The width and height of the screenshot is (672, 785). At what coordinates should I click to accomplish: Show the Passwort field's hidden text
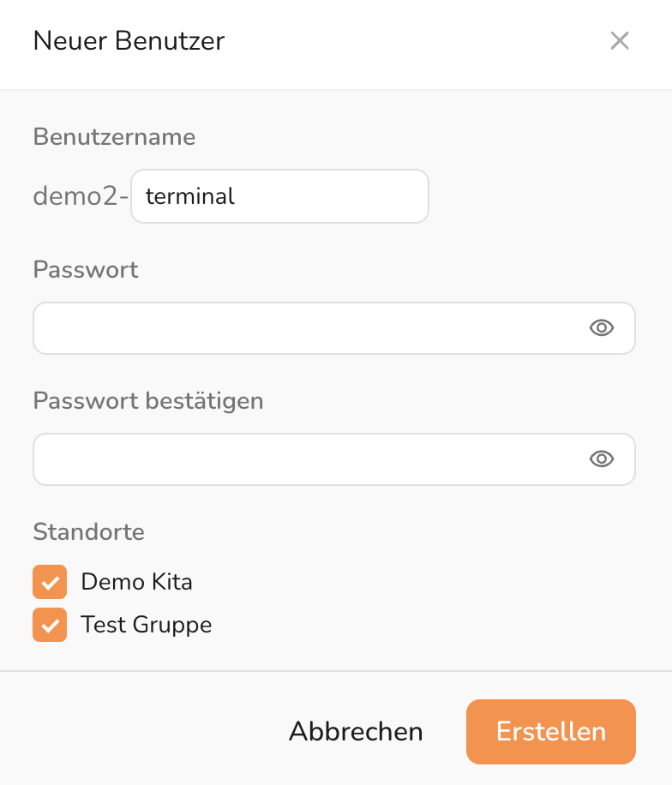(x=602, y=327)
